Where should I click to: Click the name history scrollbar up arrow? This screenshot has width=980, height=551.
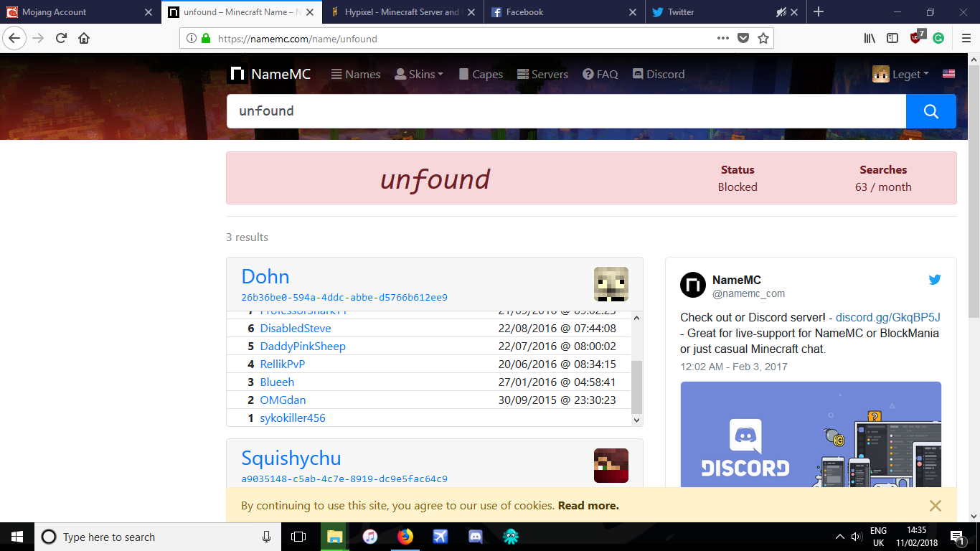pos(636,318)
